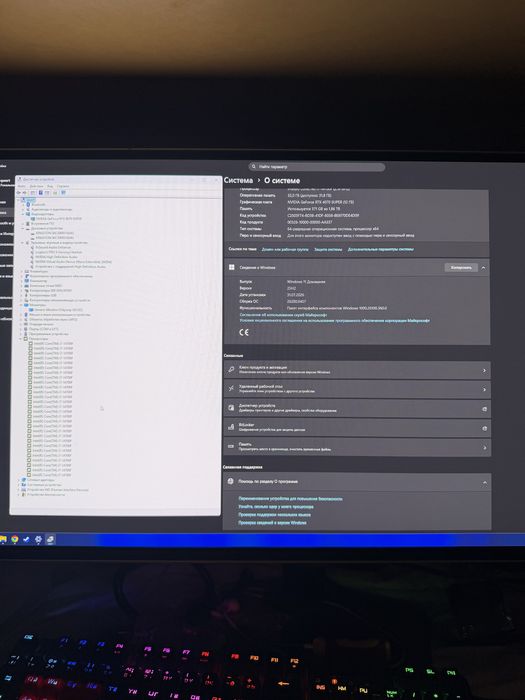Image resolution: width=525 pixels, height=700 pixels.
Task: Click Forward arrow in Device Manager toolbar
Action: click(x=25, y=193)
